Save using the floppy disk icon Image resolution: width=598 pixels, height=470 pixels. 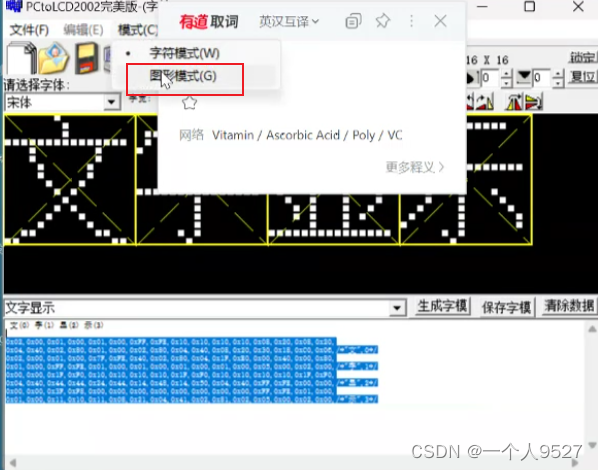(86, 58)
